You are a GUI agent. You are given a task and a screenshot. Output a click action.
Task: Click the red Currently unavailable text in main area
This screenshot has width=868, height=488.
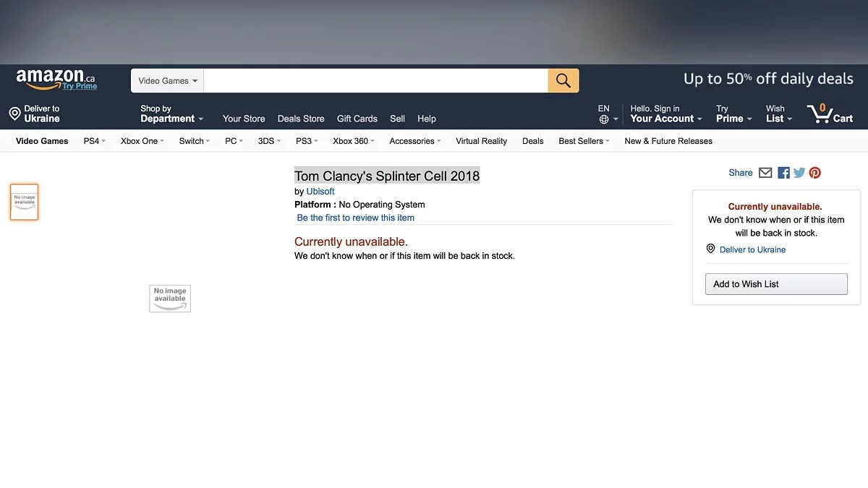click(351, 241)
